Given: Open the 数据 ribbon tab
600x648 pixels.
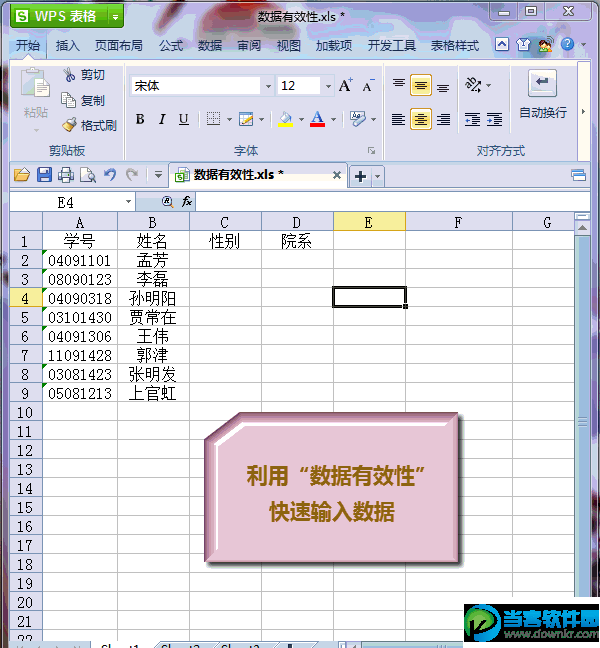Looking at the screenshot, I should 210,45.
